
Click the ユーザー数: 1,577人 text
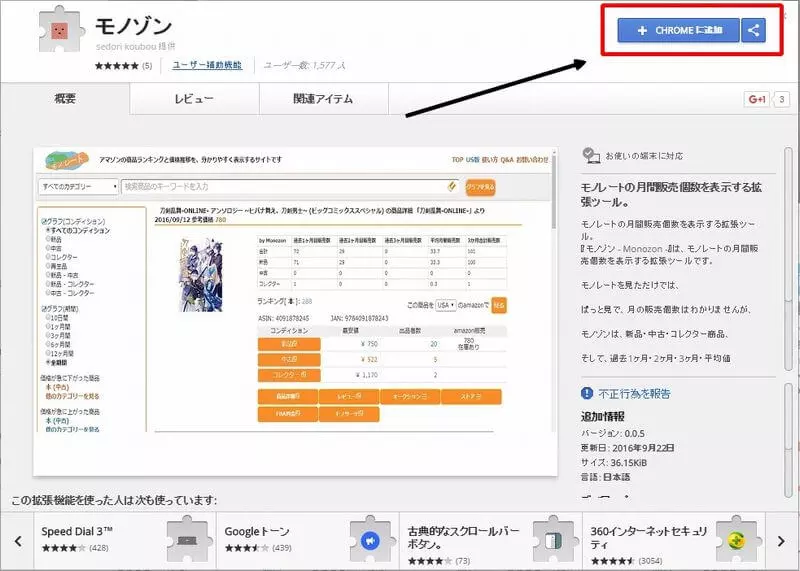pos(305,65)
